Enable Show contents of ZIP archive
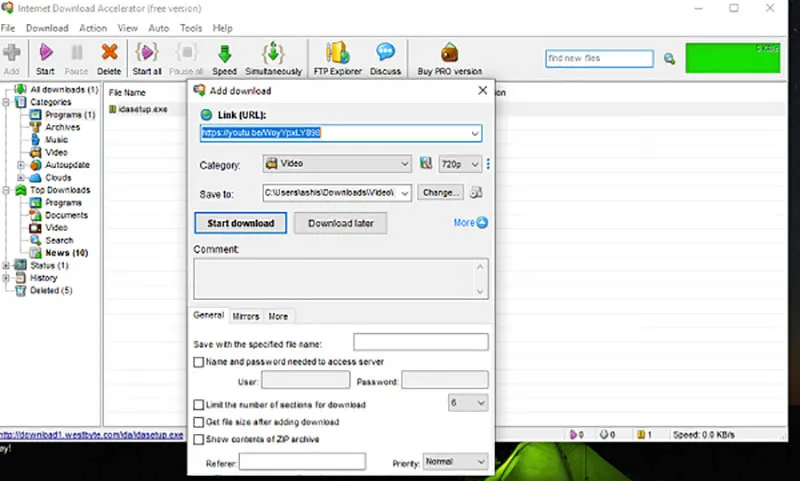800x481 pixels. [198, 440]
